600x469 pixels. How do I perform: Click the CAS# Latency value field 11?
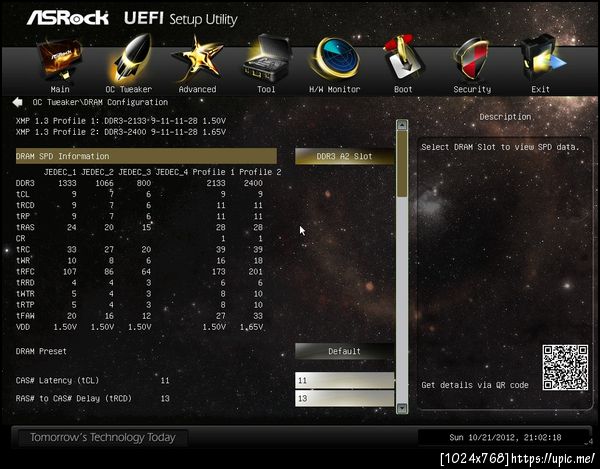[344, 380]
